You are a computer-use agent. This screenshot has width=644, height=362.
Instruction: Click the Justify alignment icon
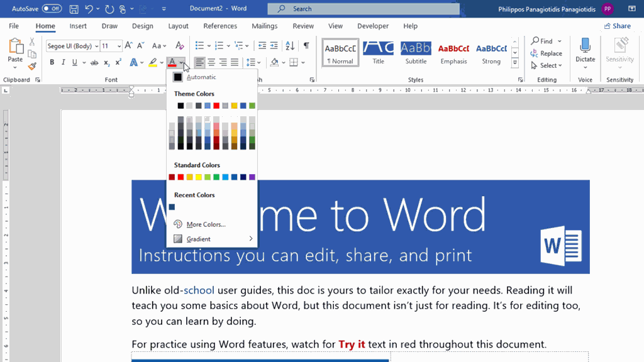click(235, 62)
